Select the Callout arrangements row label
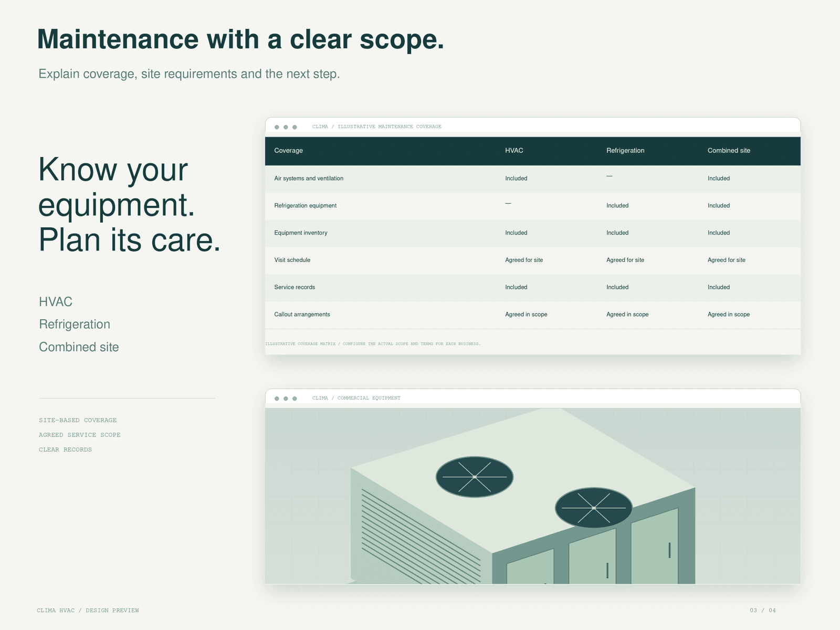The image size is (840, 630). point(302,314)
